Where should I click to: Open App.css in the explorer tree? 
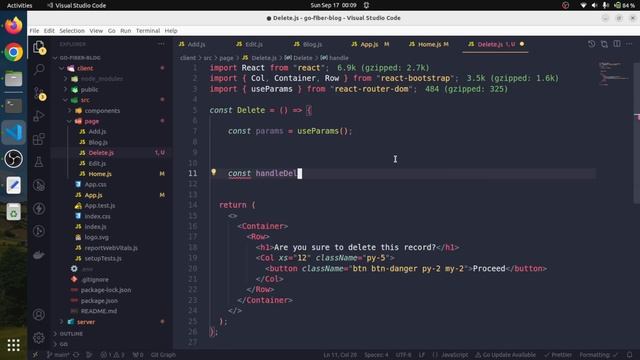(96, 184)
